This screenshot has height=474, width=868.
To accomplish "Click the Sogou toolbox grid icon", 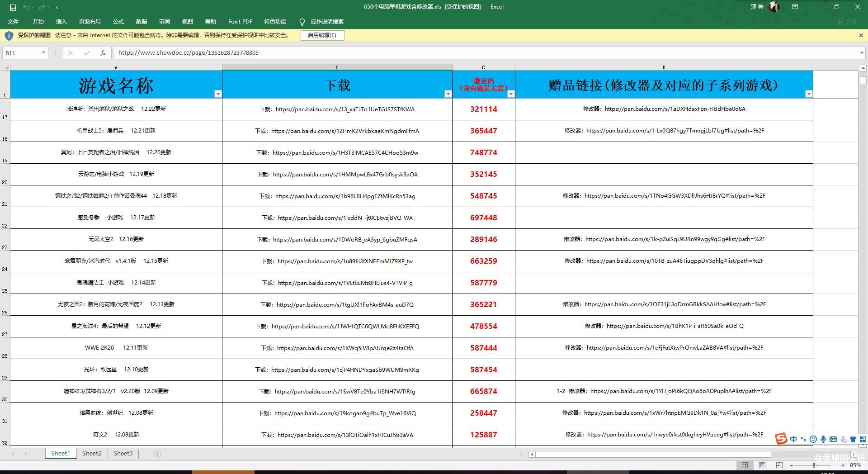I will [863, 439].
